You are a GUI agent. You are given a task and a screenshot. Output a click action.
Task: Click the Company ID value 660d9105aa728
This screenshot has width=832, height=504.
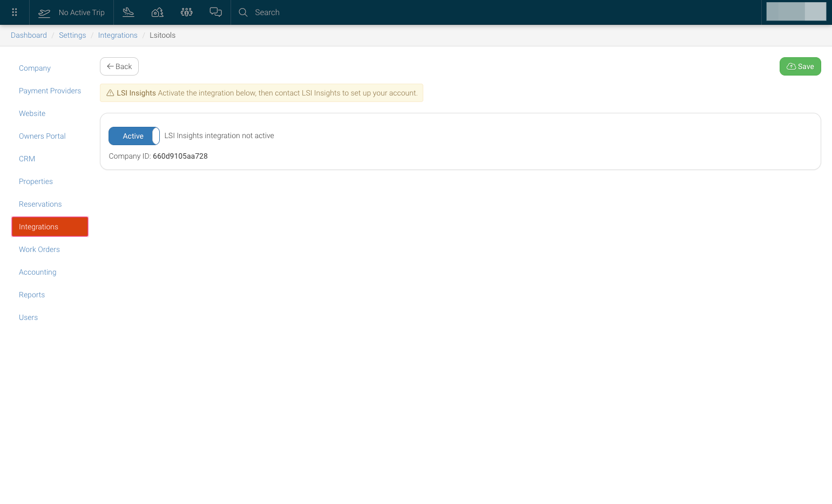click(180, 156)
